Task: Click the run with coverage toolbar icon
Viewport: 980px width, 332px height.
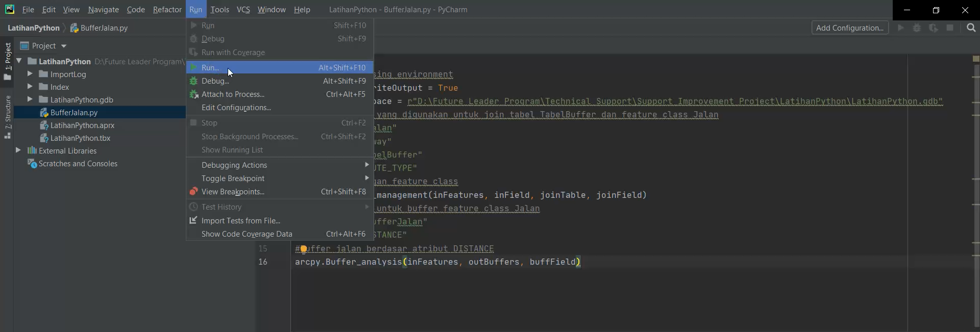Action: point(933,28)
